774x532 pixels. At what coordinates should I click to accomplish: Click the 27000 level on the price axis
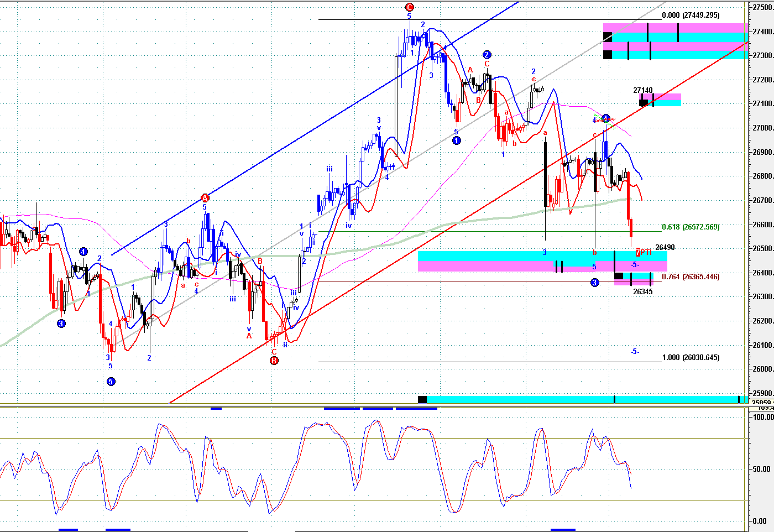[763, 128]
